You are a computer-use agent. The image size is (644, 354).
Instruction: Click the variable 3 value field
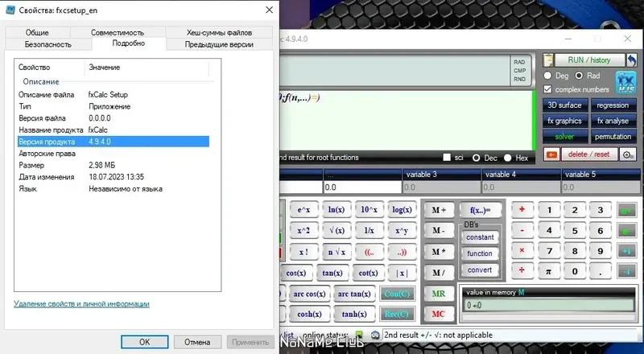click(x=441, y=187)
